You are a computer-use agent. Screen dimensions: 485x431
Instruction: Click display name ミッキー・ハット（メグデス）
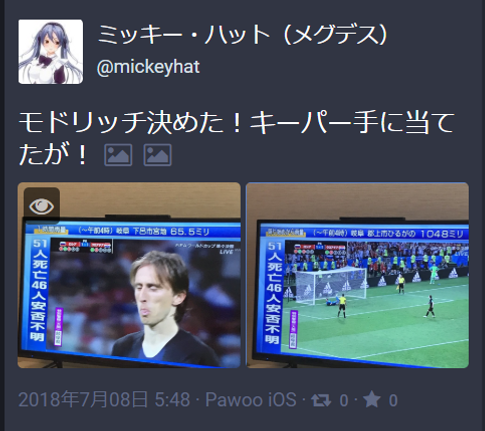pos(243,35)
